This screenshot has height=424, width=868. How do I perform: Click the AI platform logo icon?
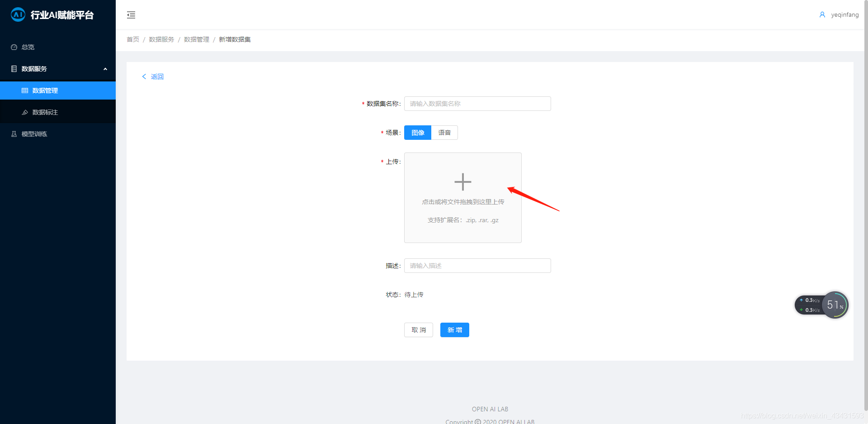18,14
